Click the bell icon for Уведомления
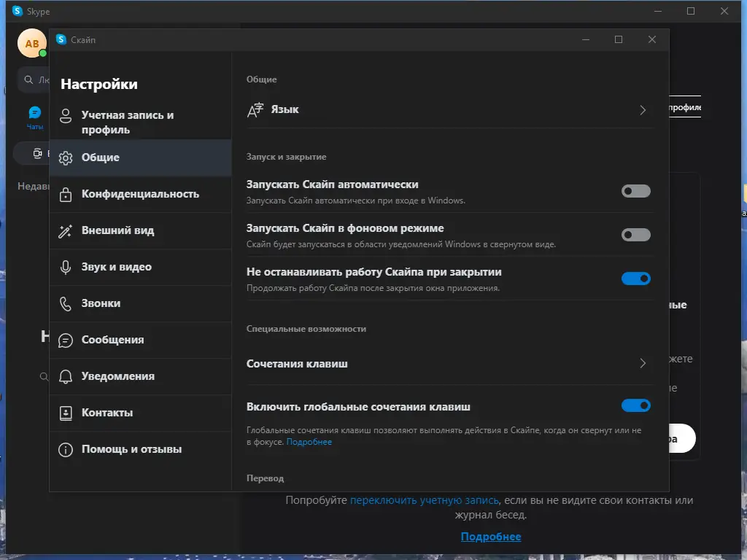 pyautogui.click(x=66, y=376)
